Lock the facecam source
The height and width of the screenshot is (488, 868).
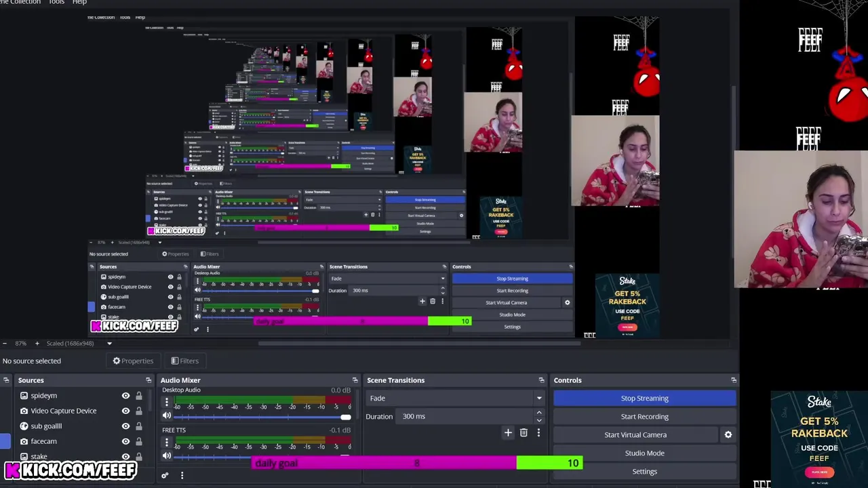tap(139, 441)
